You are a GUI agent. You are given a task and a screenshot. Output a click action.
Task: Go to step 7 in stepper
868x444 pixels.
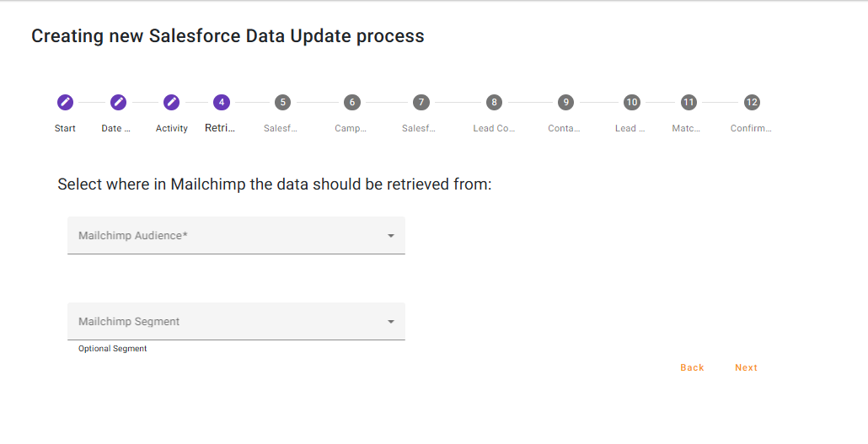click(x=421, y=102)
